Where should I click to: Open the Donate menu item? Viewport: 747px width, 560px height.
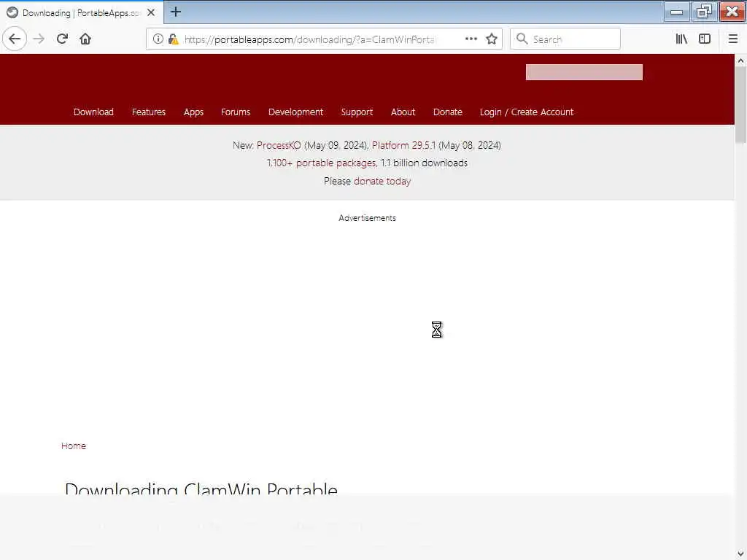tap(448, 112)
